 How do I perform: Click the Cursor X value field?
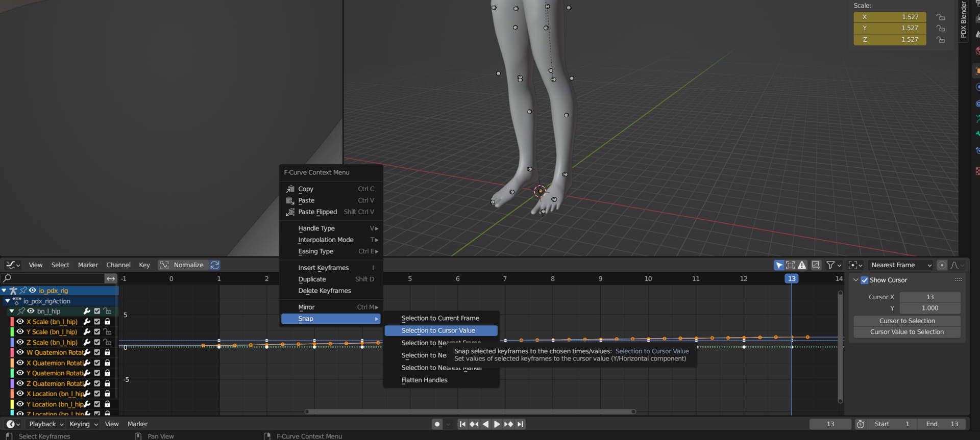click(x=930, y=297)
